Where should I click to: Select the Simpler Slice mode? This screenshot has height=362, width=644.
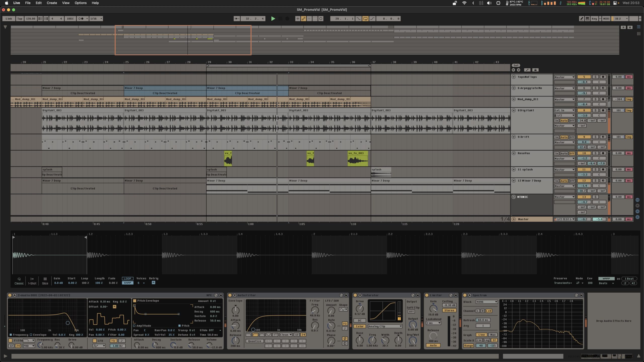[x=45, y=281]
